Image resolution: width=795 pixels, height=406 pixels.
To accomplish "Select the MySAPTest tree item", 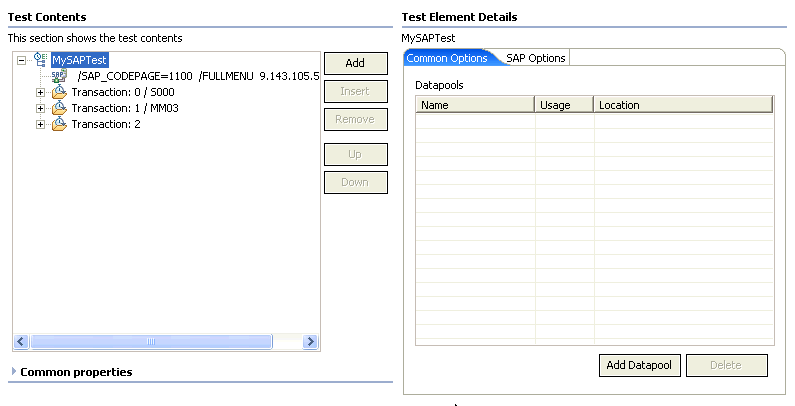I will pyautogui.click(x=80, y=60).
